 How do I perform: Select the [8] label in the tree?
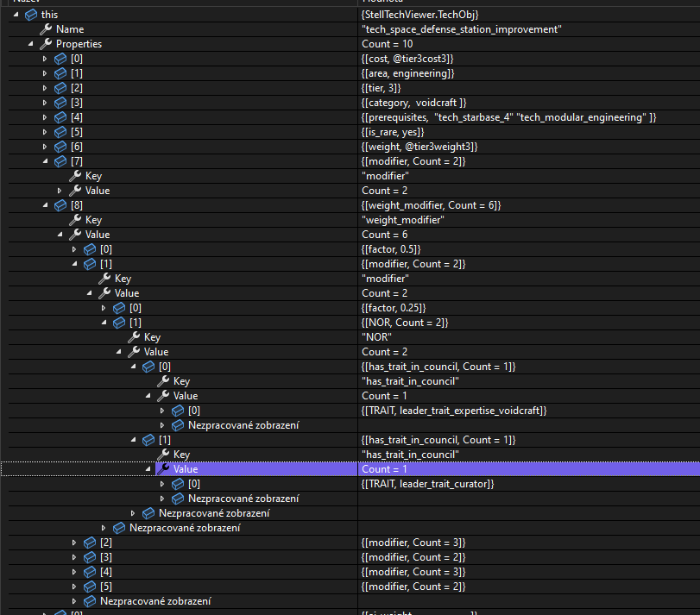click(x=77, y=205)
